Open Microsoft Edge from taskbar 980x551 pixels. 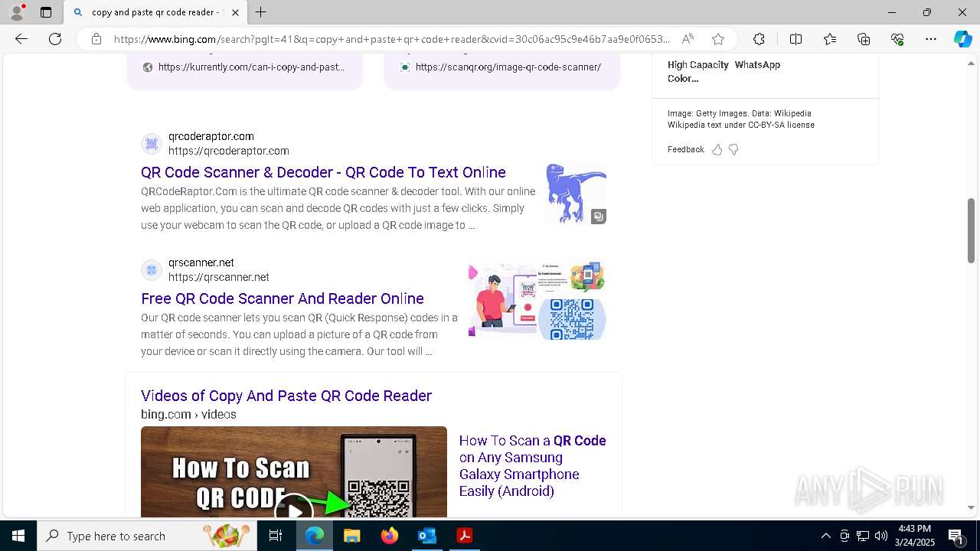[x=315, y=536]
